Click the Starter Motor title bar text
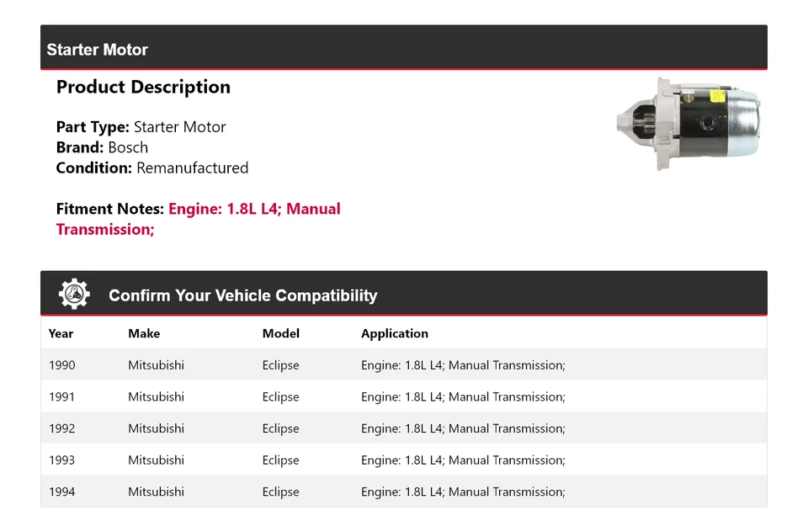The width and height of the screenshot is (808, 532). 97,50
